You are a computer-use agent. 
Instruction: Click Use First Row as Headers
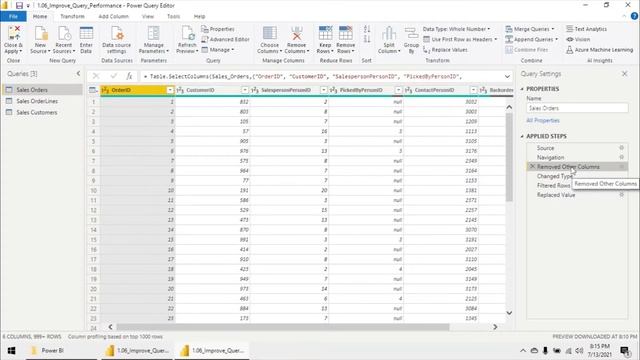click(460, 39)
